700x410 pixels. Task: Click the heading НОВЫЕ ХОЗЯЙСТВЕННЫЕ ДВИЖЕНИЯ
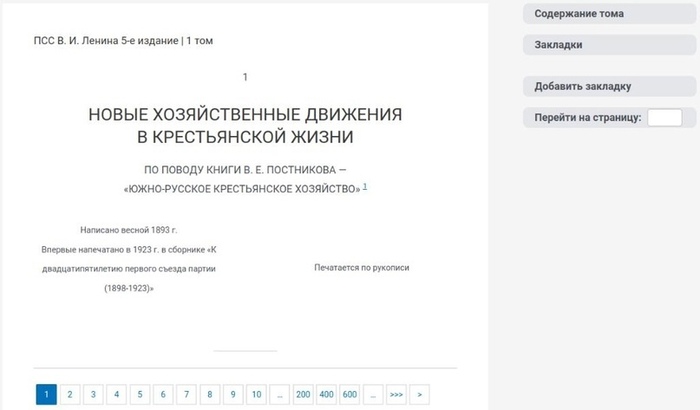245,115
